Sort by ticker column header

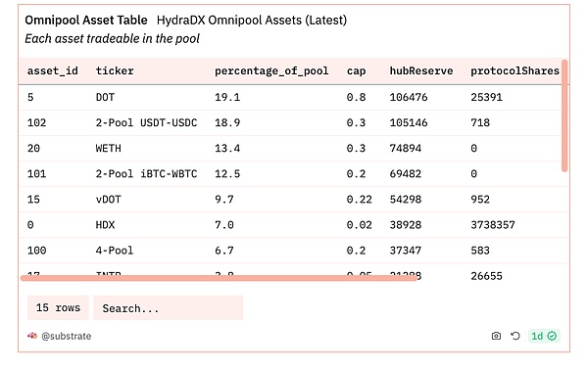[x=115, y=70]
